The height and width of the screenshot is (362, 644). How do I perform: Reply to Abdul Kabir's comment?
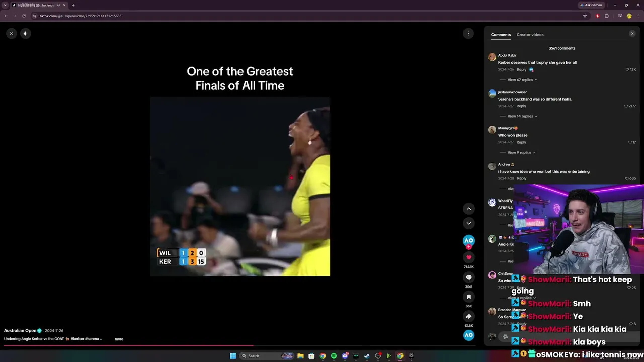pos(521,70)
